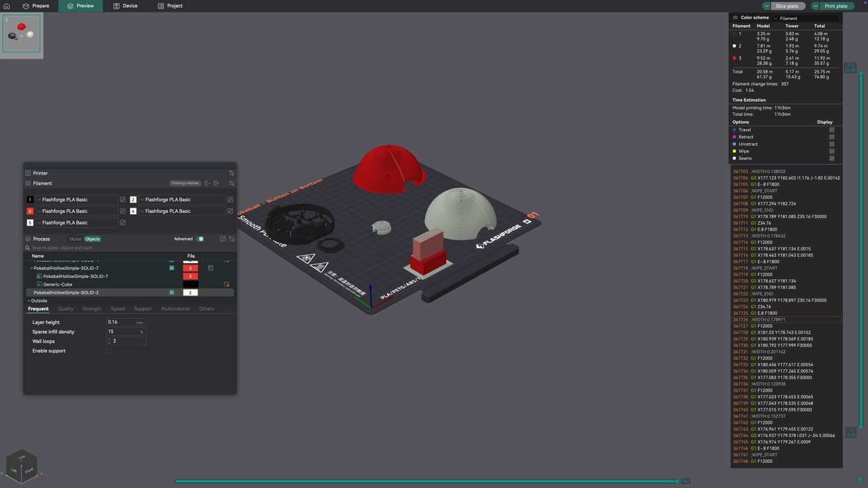Viewport: 868px width, 488px height.
Task: Toggle Seams display checkbox
Action: click(832, 159)
